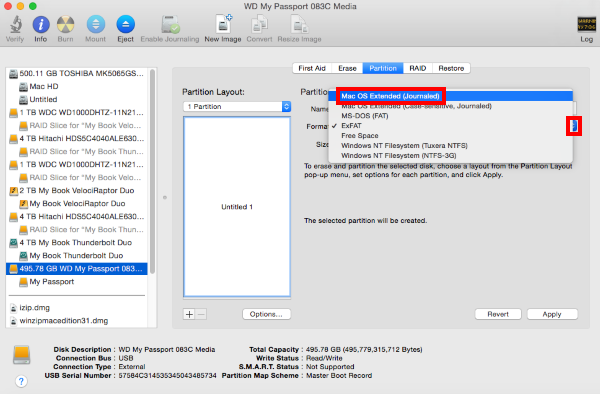Screen dimensions: 600x394
Task: Select 4 TB My Book Thunderbolt Duo disk
Action: click(77, 243)
